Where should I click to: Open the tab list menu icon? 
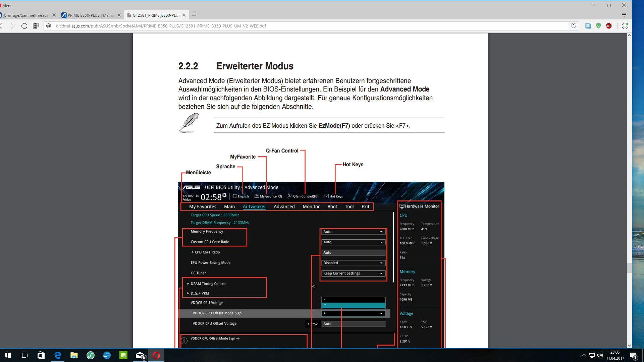pos(624,15)
